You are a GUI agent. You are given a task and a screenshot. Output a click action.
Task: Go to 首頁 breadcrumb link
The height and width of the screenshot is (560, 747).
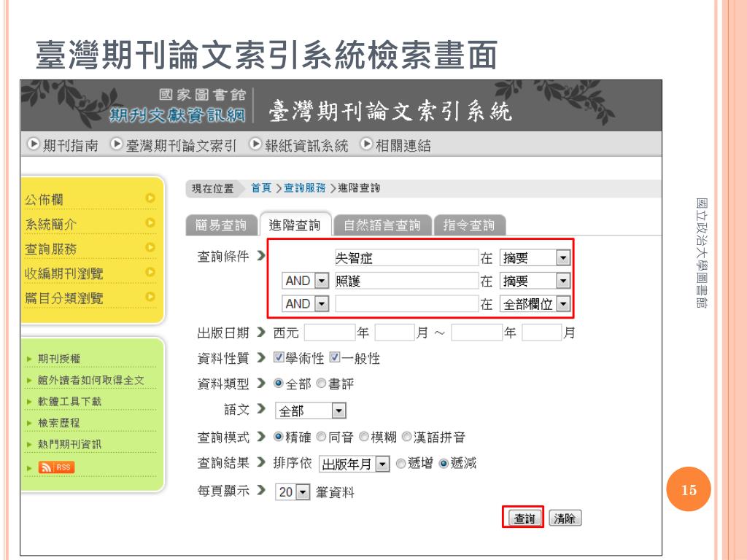[x=261, y=188]
